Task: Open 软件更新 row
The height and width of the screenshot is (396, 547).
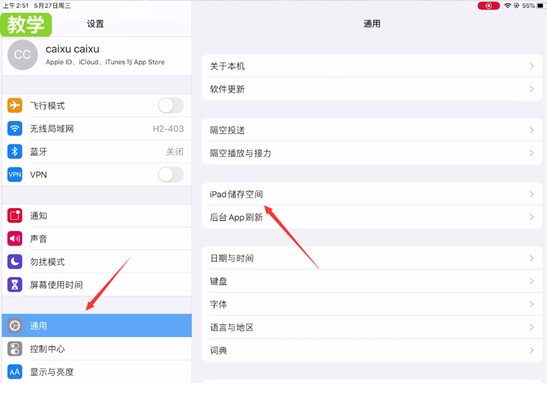Action: tap(372, 89)
